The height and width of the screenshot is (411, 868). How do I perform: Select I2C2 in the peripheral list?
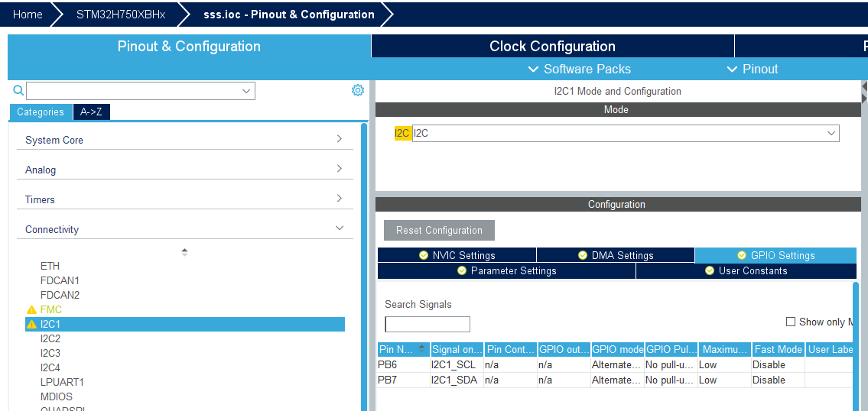point(50,338)
